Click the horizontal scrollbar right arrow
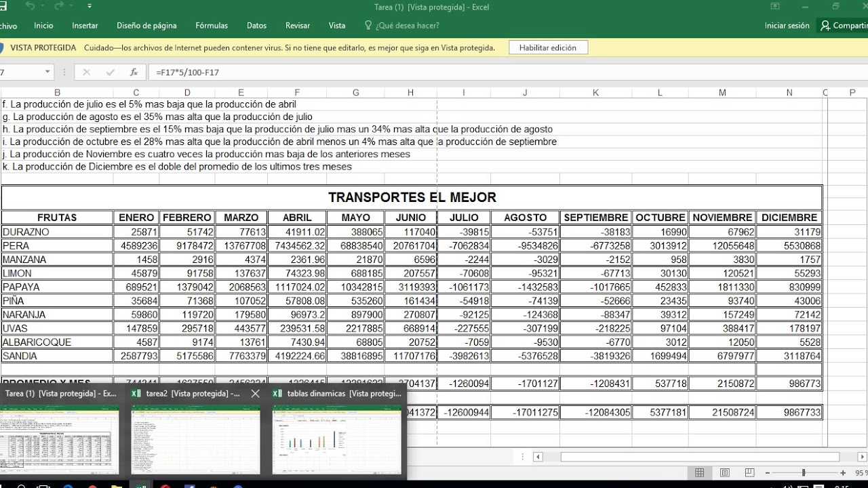 (x=861, y=457)
